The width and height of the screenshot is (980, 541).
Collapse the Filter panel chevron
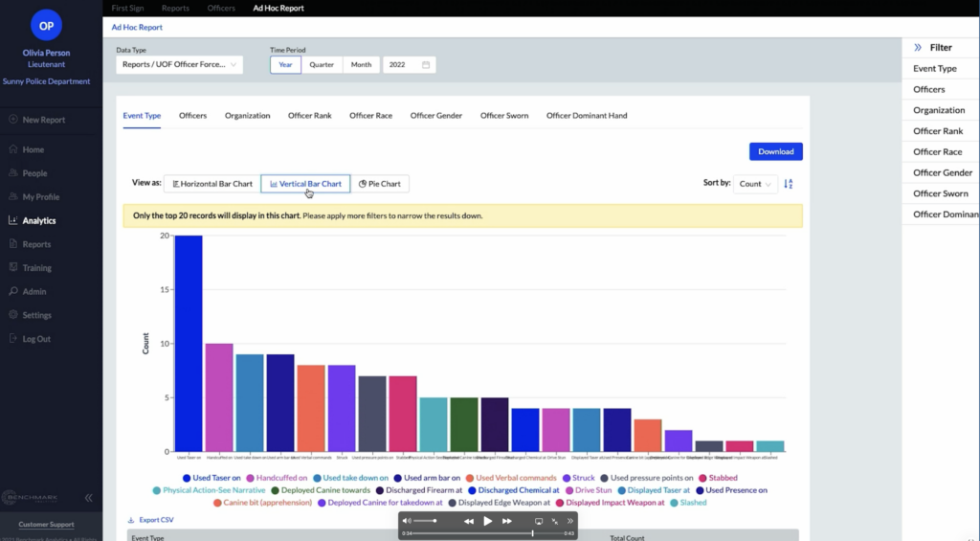(918, 47)
